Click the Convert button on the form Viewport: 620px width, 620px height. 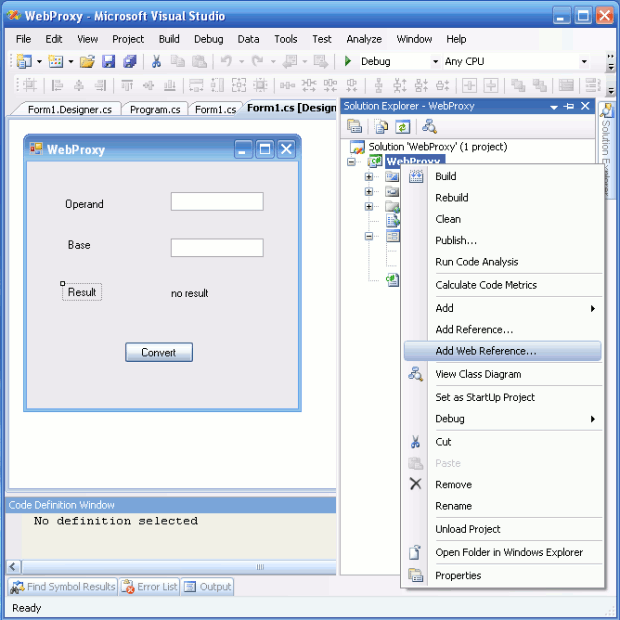click(158, 352)
